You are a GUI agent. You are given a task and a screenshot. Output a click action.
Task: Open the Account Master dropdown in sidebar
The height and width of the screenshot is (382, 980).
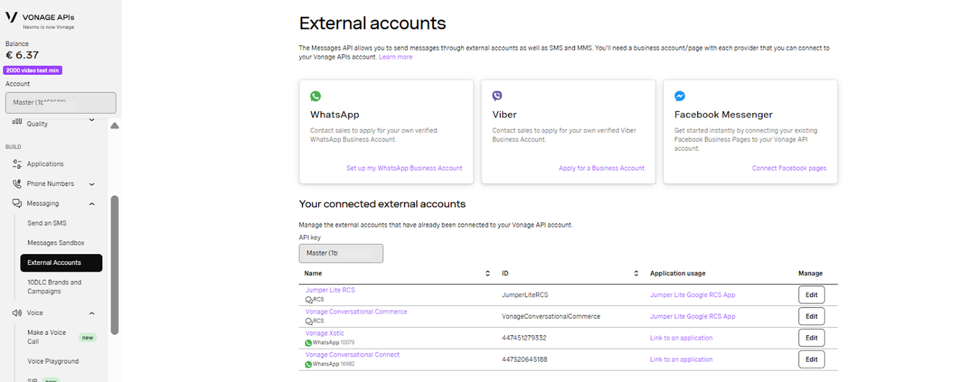[61, 103]
